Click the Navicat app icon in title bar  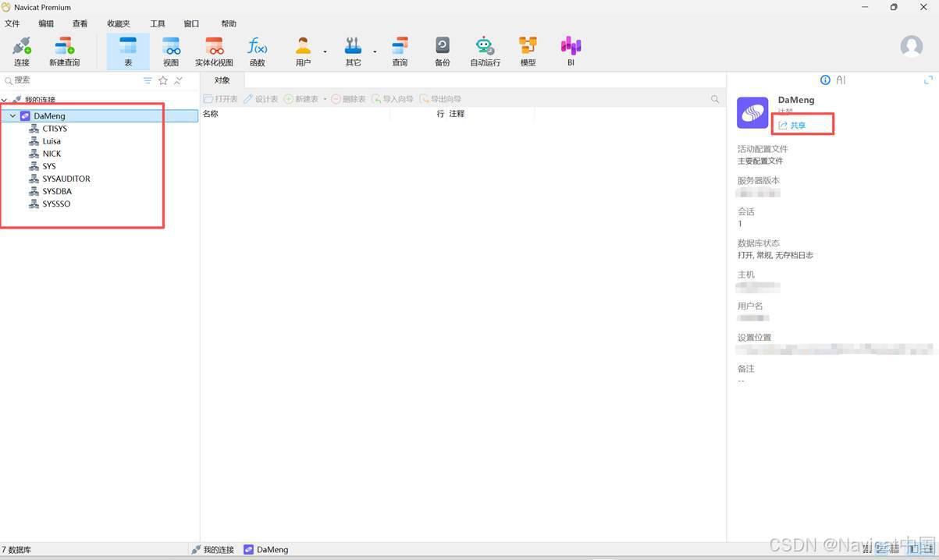[7, 7]
